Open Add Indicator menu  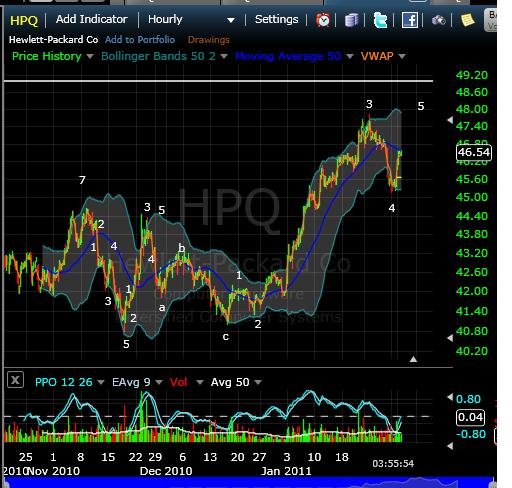[92, 19]
